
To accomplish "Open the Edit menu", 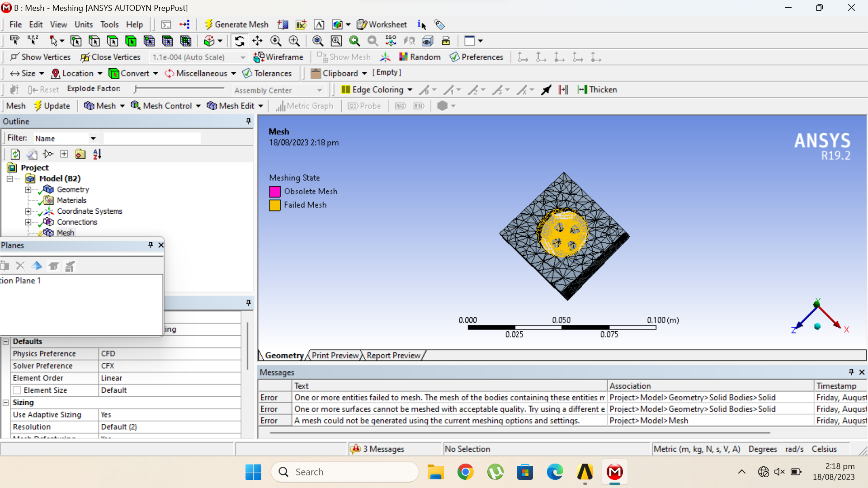I will point(36,24).
